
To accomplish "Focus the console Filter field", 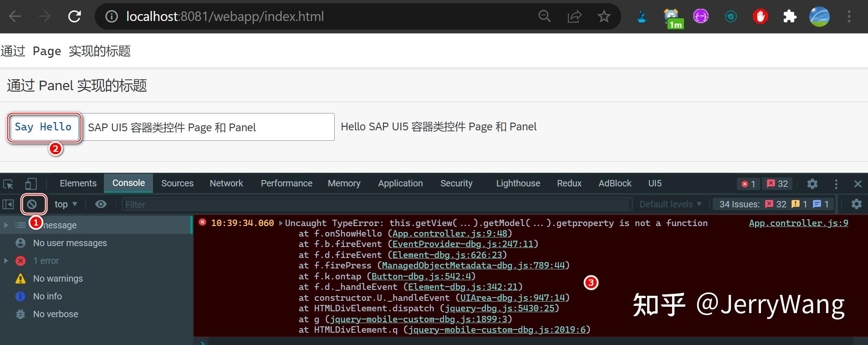I will coord(376,204).
